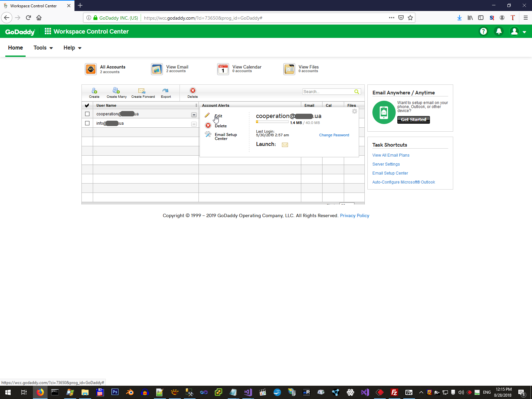
Task: Choose Delete in account popup menu
Action: 221,126
